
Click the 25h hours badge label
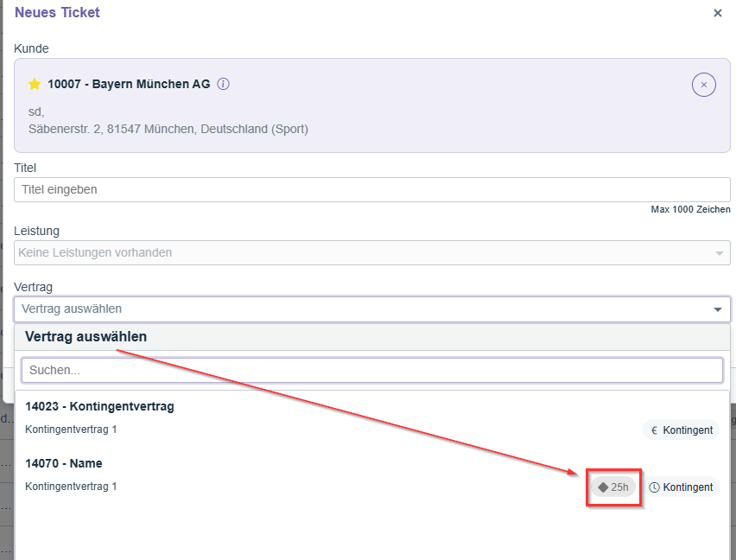(619, 487)
